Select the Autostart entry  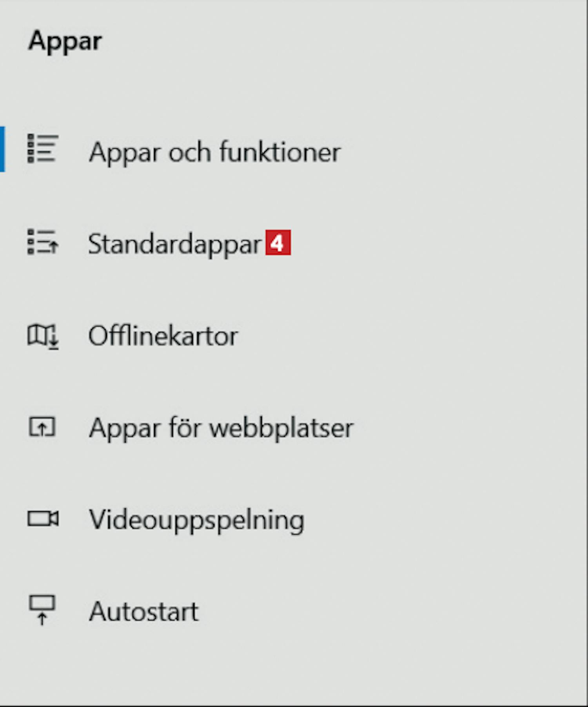[144, 611]
